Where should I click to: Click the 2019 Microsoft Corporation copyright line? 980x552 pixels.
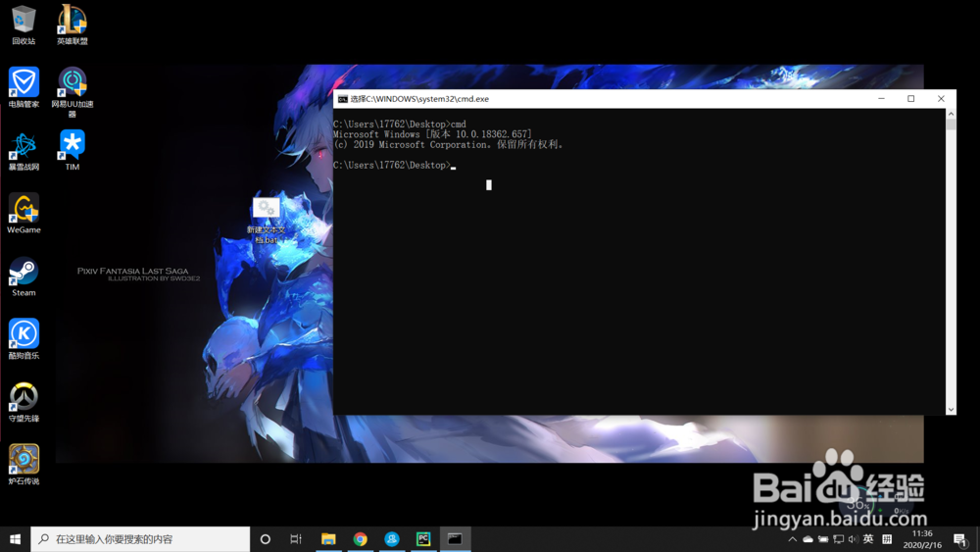tap(449, 144)
